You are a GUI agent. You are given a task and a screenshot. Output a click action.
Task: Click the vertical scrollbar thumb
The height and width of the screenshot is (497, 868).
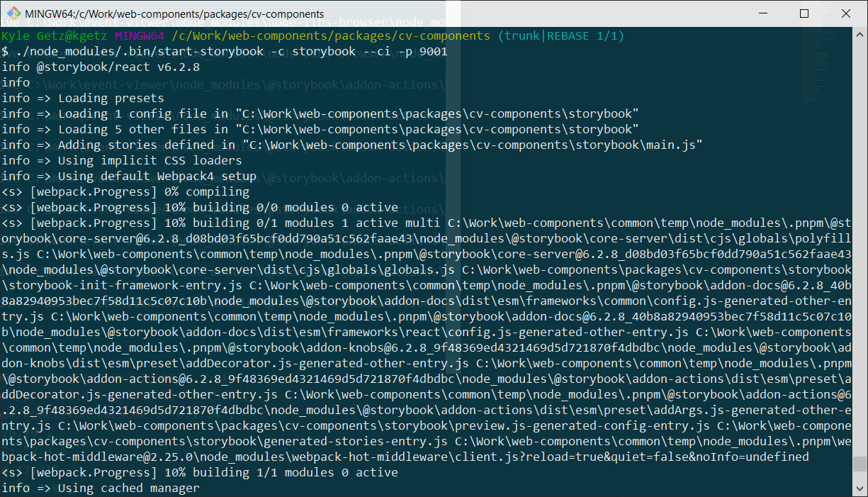coord(860,464)
